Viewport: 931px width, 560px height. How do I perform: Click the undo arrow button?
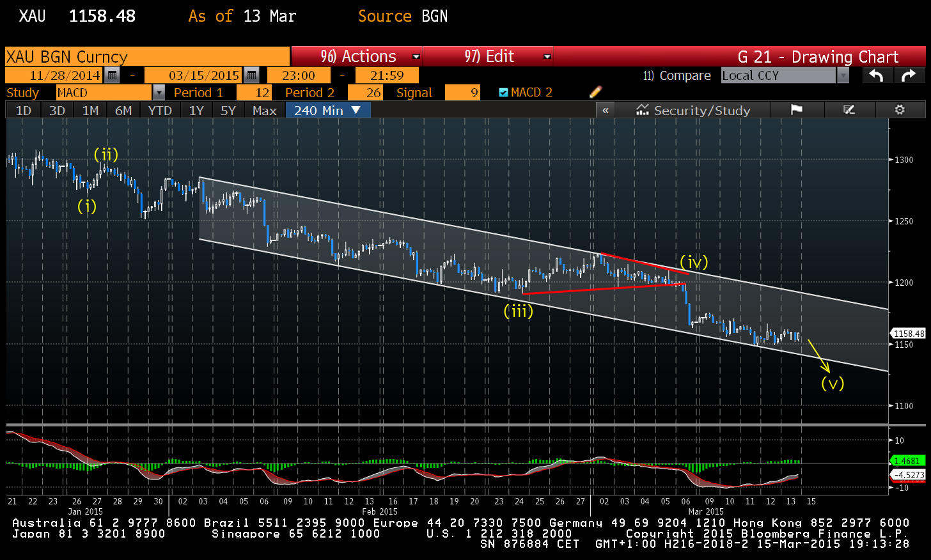(x=876, y=75)
